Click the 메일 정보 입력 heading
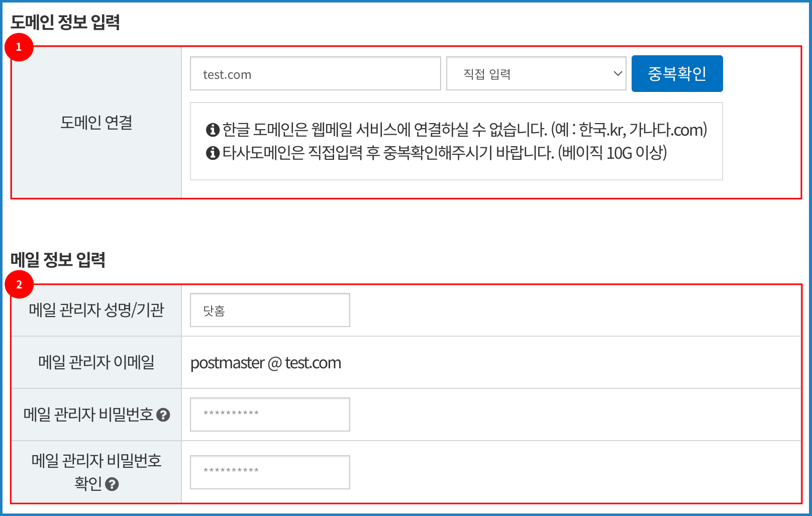The image size is (812, 516). (x=58, y=260)
